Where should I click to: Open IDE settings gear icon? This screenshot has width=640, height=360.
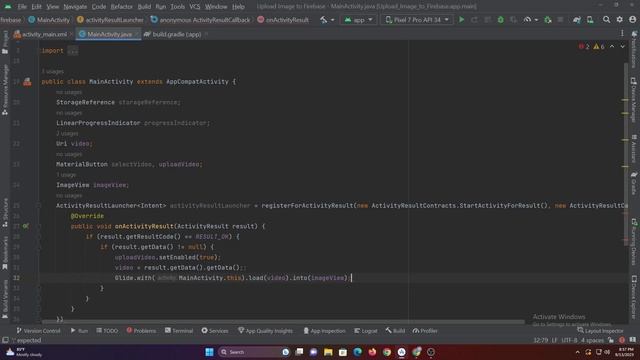[x=620, y=20]
